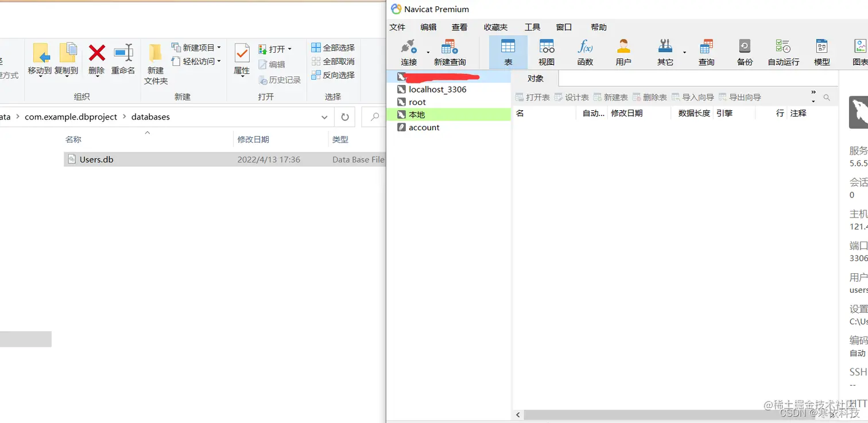Image resolution: width=868 pixels, height=423 pixels.
Task: Click Delete Table (删除表) button
Action: tap(650, 98)
